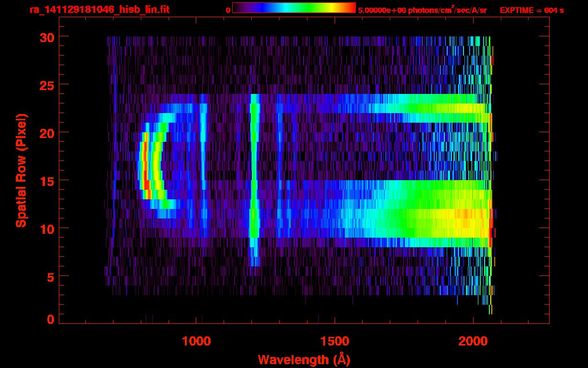This screenshot has height=368, width=588.
Task: Click the 1500 wavelength tick label
Action: point(335,341)
